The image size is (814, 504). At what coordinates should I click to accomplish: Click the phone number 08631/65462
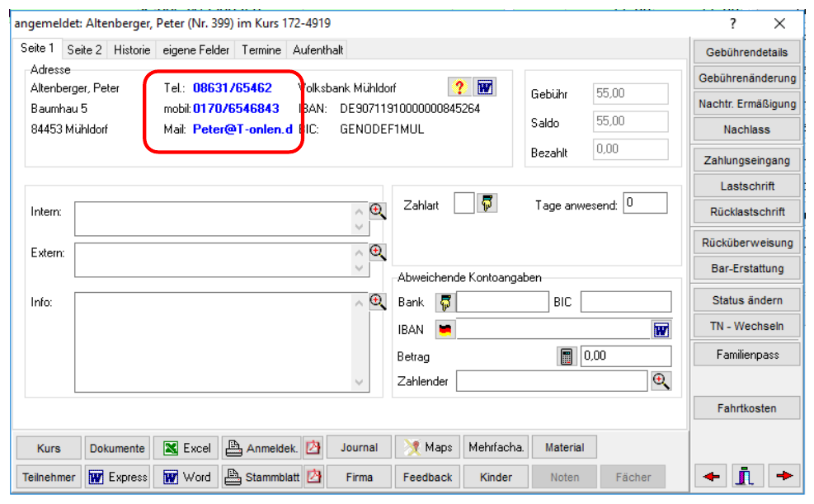(233, 87)
